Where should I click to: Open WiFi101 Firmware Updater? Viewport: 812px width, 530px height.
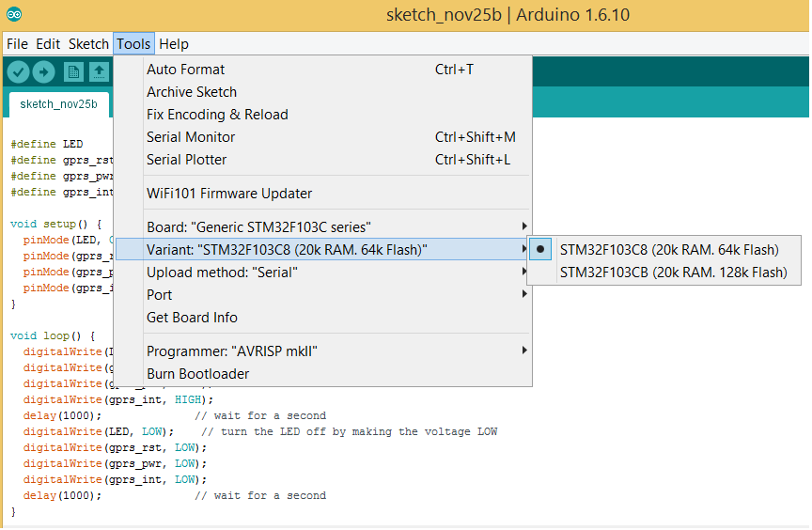pyautogui.click(x=323, y=193)
